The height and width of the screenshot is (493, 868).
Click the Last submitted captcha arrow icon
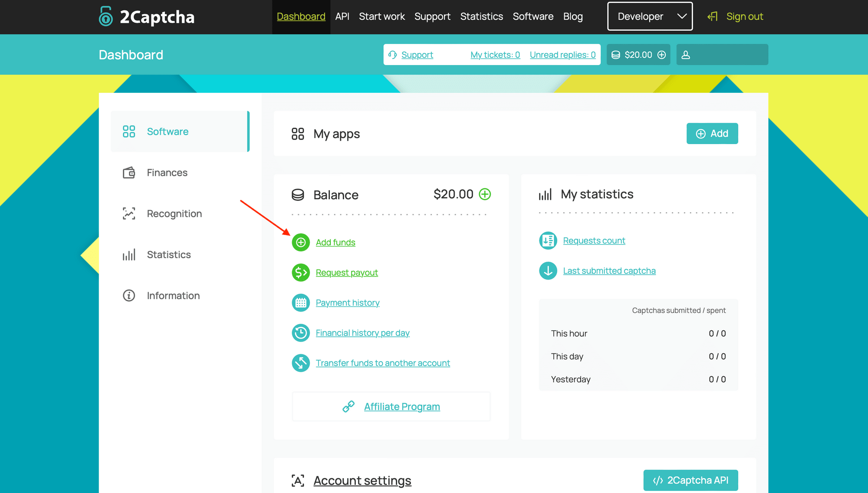click(548, 271)
